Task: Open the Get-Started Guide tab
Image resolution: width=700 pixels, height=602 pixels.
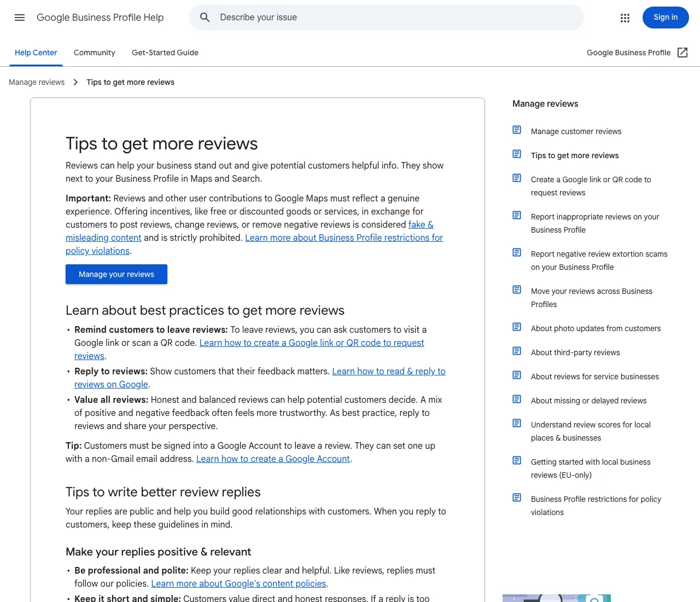Action: point(165,53)
